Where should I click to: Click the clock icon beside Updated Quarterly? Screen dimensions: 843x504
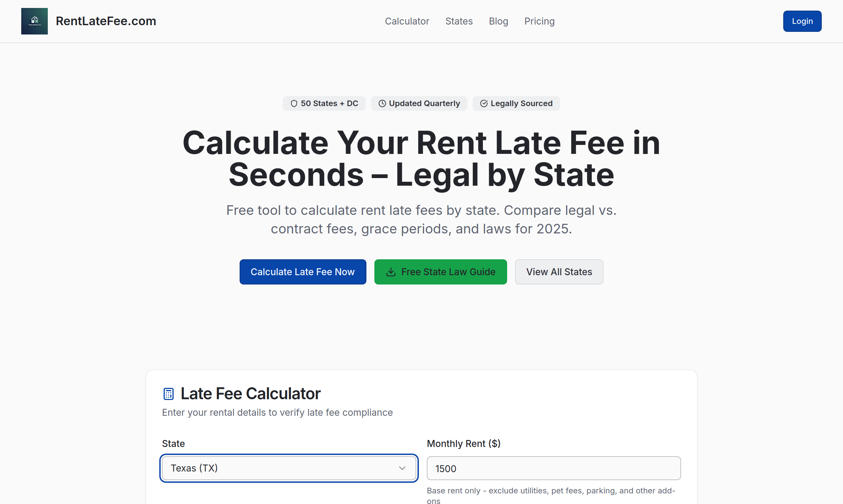tap(382, 103)
